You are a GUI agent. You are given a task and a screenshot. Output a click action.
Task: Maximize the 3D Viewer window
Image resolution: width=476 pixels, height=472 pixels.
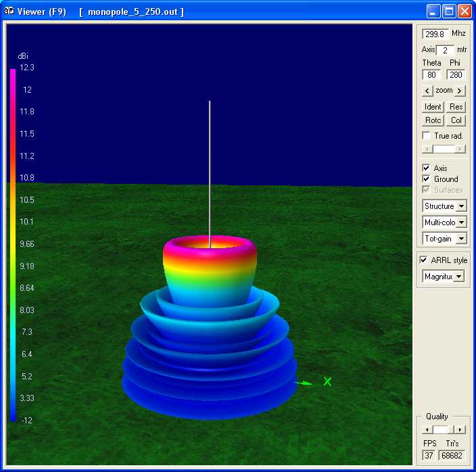click(x=450, y=11)
